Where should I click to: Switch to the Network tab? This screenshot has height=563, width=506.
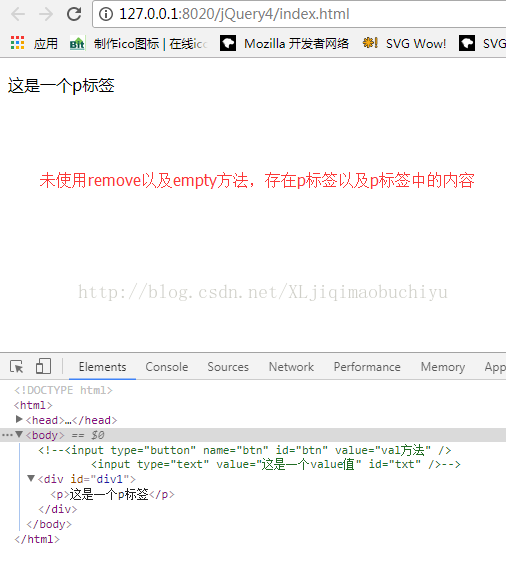pyautogui.click(x=291, y=367)
